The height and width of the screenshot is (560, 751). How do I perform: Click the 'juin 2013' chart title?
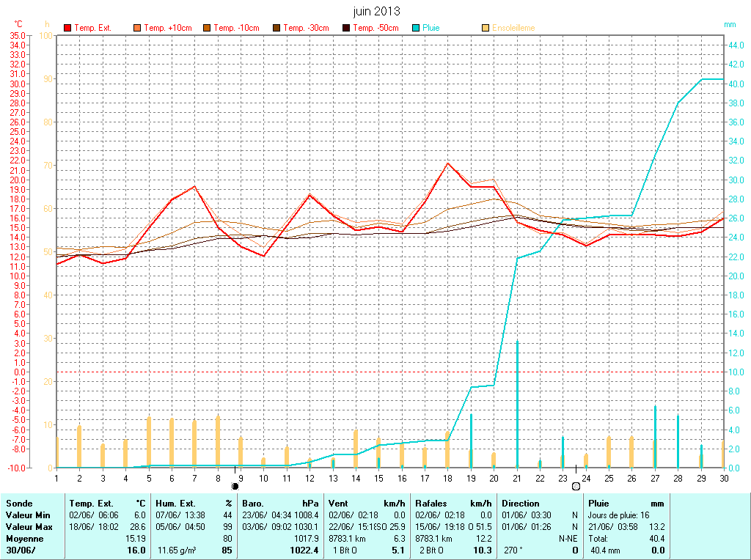[375, 11]
